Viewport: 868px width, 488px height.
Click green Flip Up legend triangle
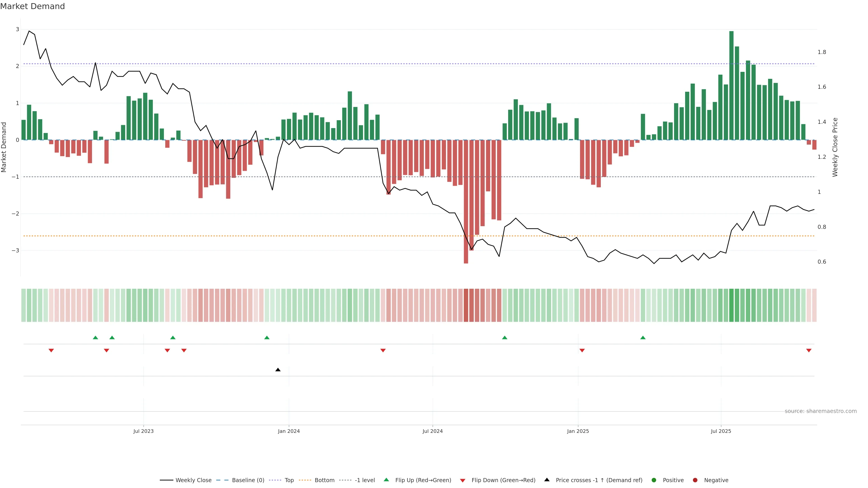387,480
